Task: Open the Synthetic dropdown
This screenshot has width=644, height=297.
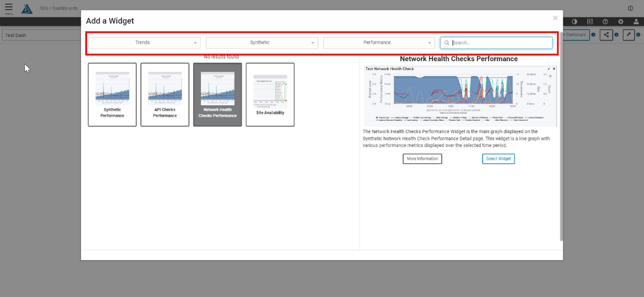Action: click(x=262, y=43)
